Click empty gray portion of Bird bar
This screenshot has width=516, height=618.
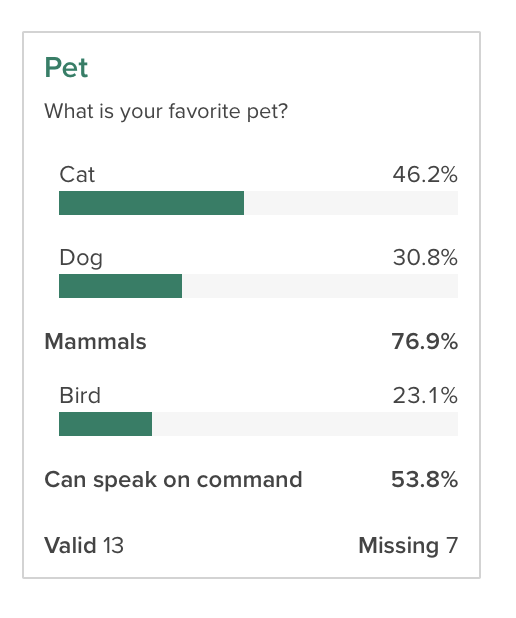(305, 424)
